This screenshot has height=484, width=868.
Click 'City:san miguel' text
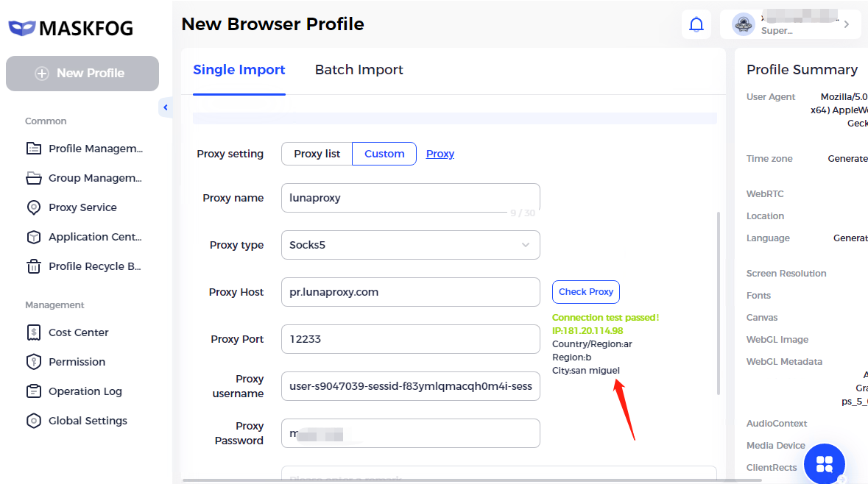tap(586, 371)
